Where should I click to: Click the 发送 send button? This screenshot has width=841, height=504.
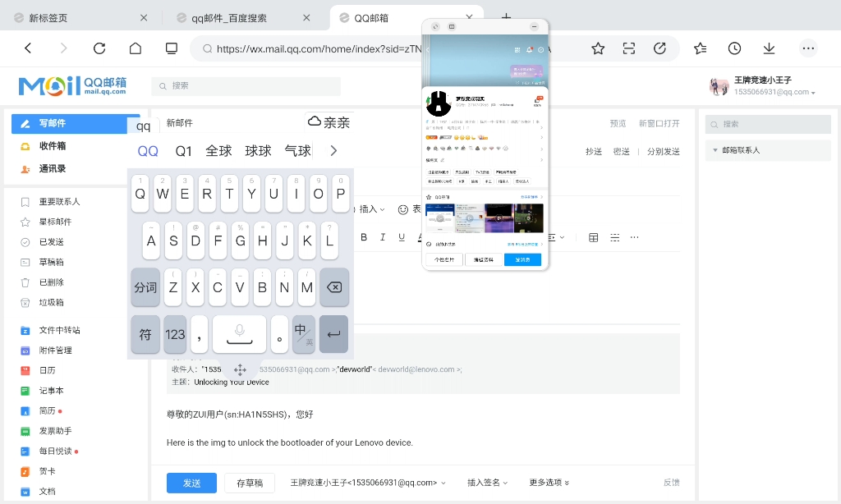click(191, 483)
